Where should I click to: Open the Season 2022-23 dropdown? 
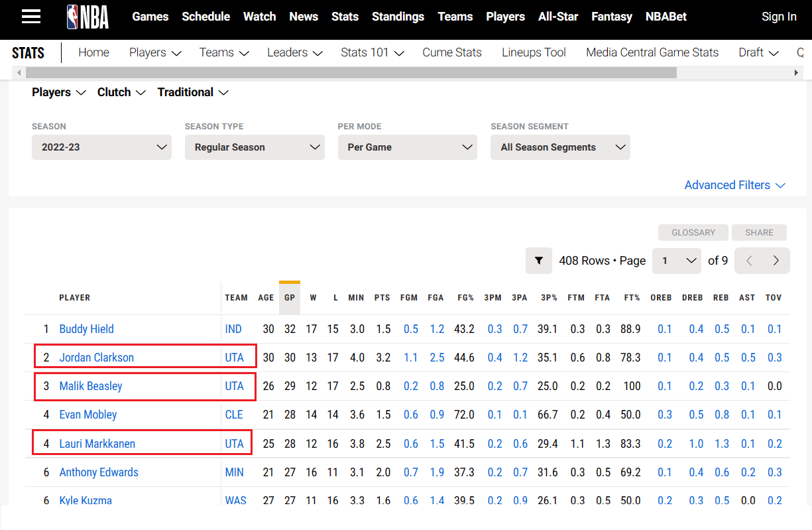(101, 147)
